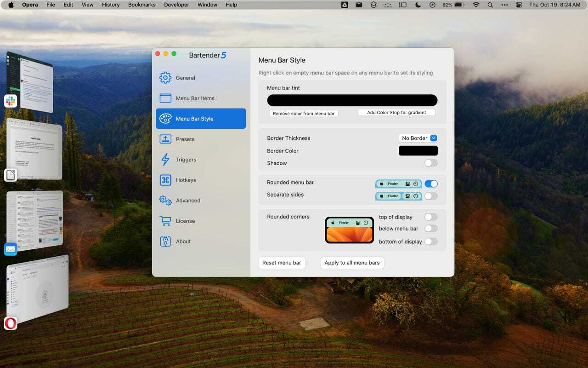Screen dimensions: 588x368
Task: Click the palette icon for Menu Bar Style
Action: click(x=165, y=119)
